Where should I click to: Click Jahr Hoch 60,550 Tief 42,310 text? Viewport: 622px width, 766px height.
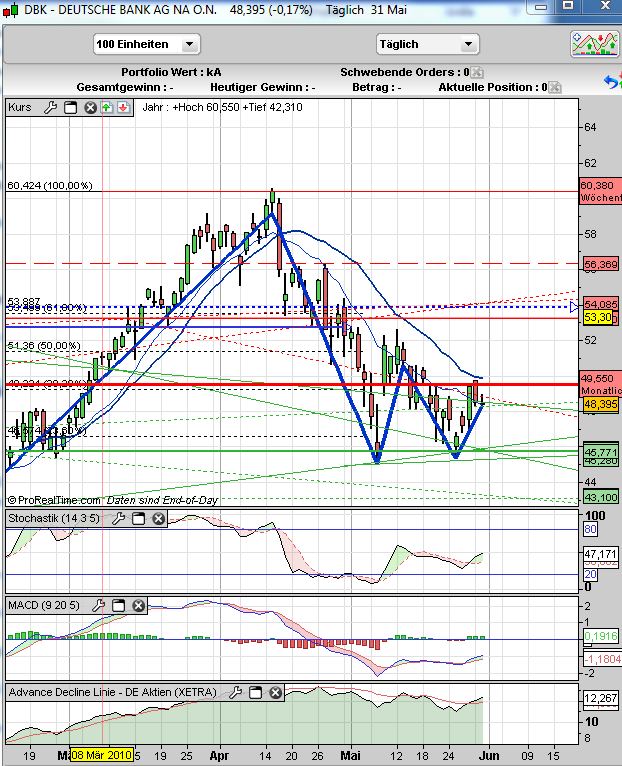(222, 107)
